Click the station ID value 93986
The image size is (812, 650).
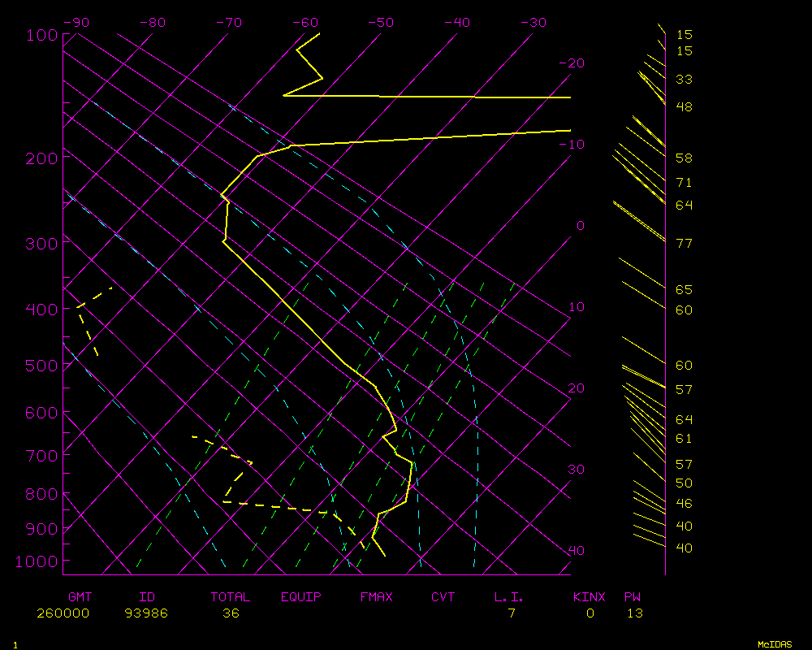pyautogui.click(x=146, y=613)
